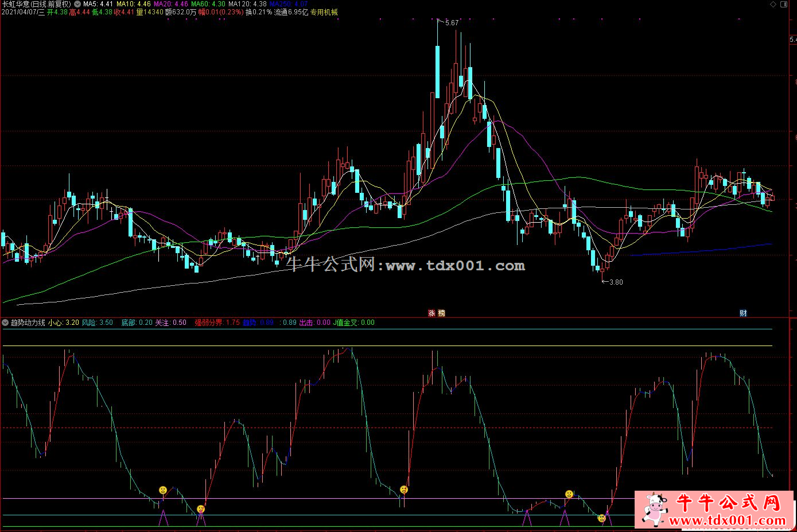
Task: Click the MA250: 4.07 label
Action: coord(289,4)
